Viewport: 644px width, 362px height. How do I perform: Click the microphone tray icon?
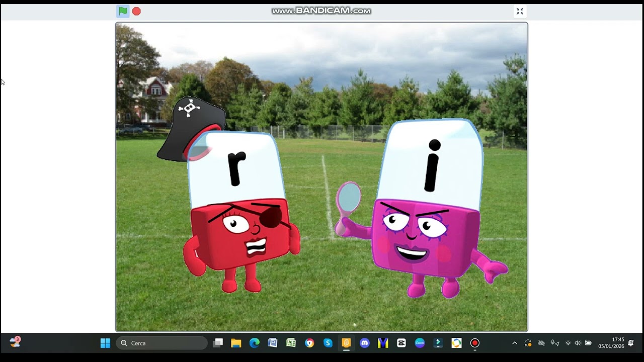pyautogui.click(x=555, y=343)
